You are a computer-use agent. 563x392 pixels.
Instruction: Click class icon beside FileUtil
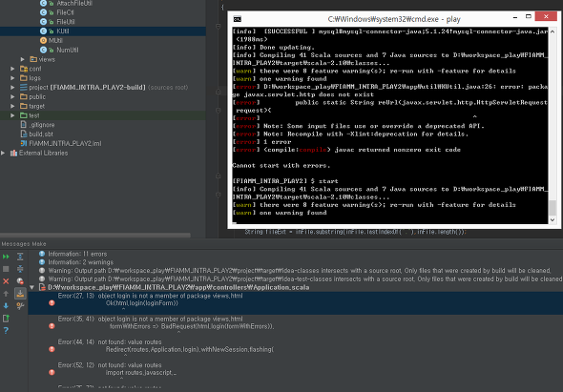44,22
